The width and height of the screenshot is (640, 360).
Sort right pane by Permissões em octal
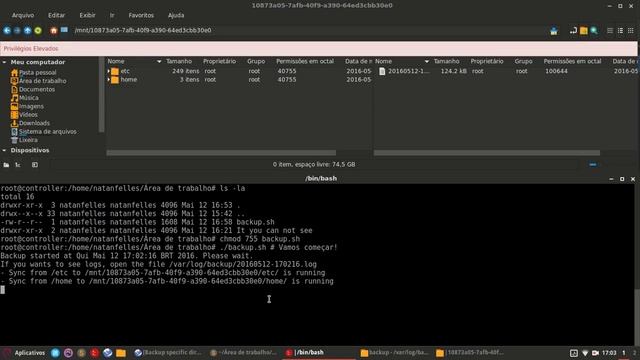pyautogui.click(x=572, y=61)
